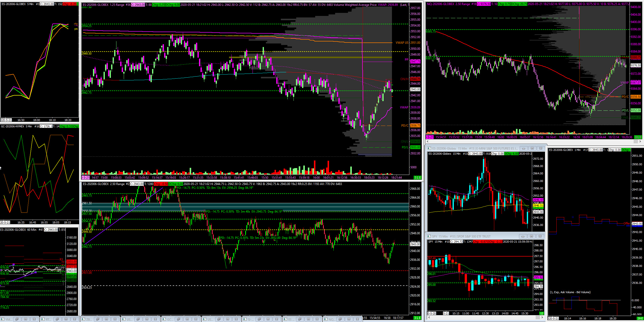This screenshot has height=322, width=644.
Task: Click the 'PD/C' label on ES range chart
Action: (x=405, y=126)
